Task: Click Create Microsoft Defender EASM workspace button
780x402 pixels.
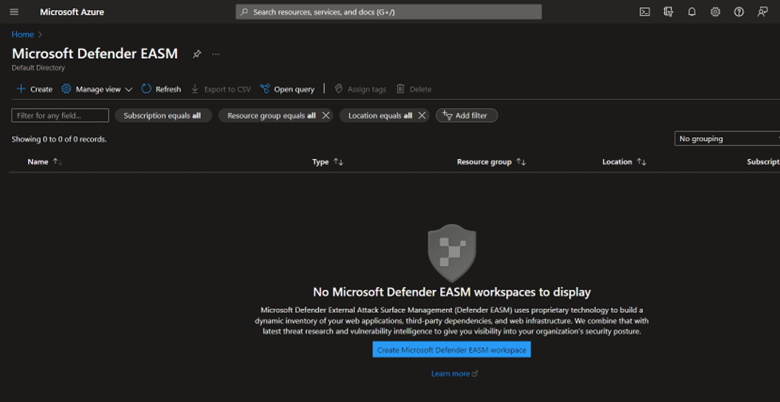Action: pyautogui.click(x=452, y=350)
